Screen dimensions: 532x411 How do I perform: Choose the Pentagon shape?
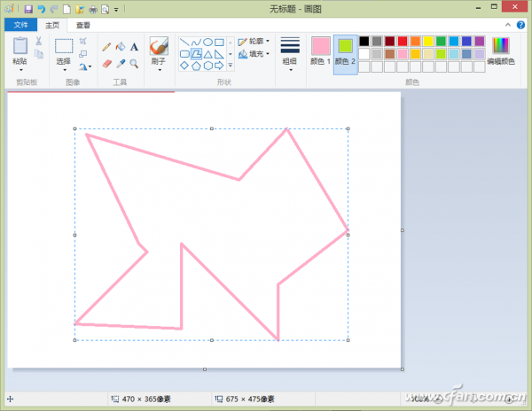point(196,66)
